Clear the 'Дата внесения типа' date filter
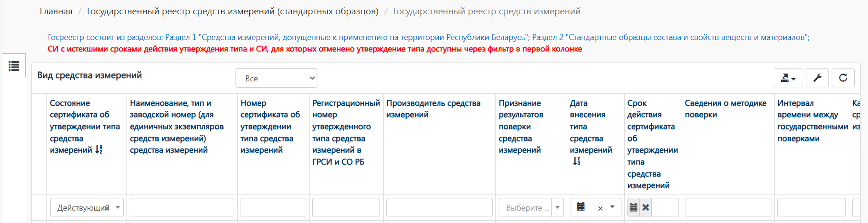Viewport: 868px width, 223px height. coord(600,208)
